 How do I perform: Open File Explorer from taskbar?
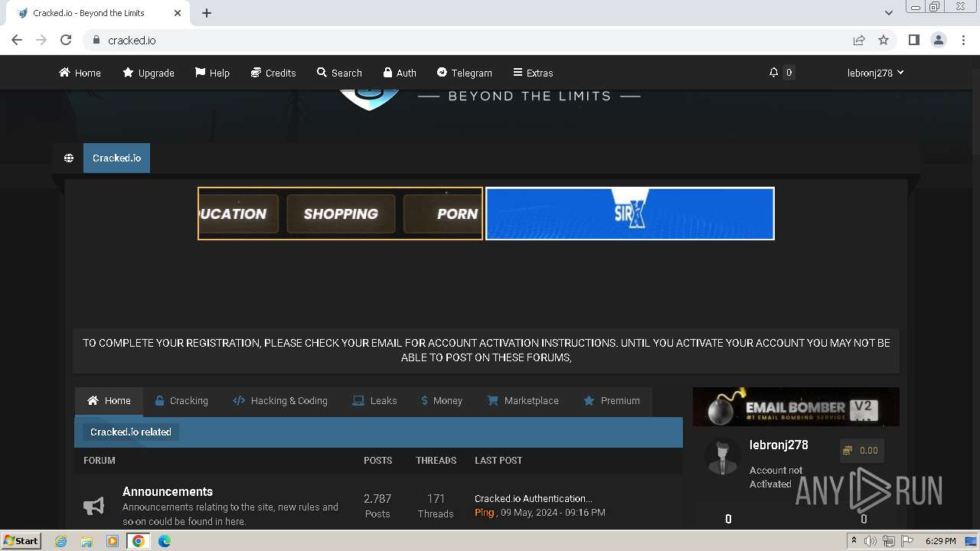[x=87, y=541]
